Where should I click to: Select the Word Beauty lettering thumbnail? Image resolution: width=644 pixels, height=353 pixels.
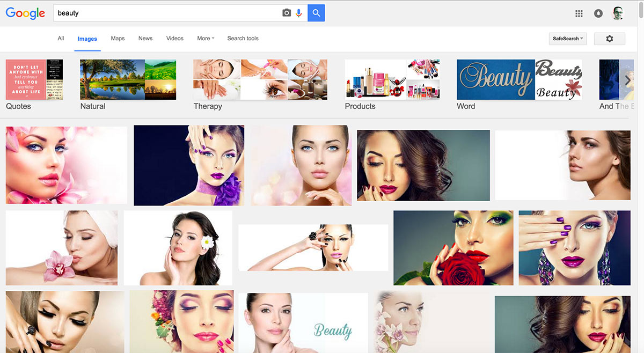click(x=519, y=79)
